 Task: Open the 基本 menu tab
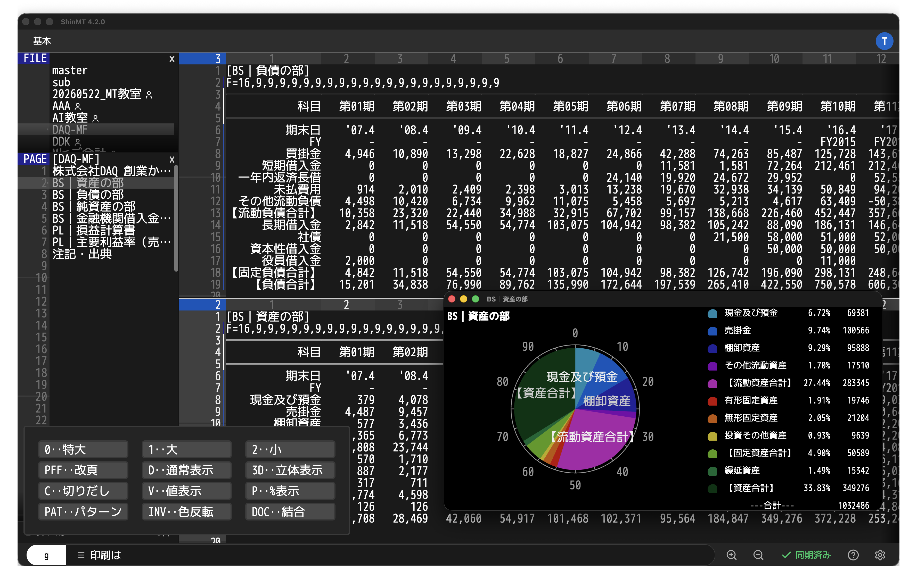[x=42, y=41]
